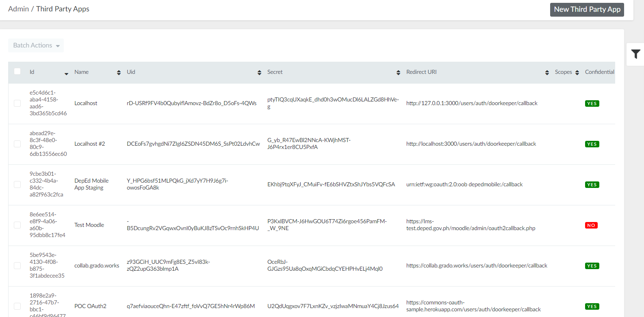
Task: Click Uid starting DCEoFs7gvhgdNi7
Action: coord(193,144)
